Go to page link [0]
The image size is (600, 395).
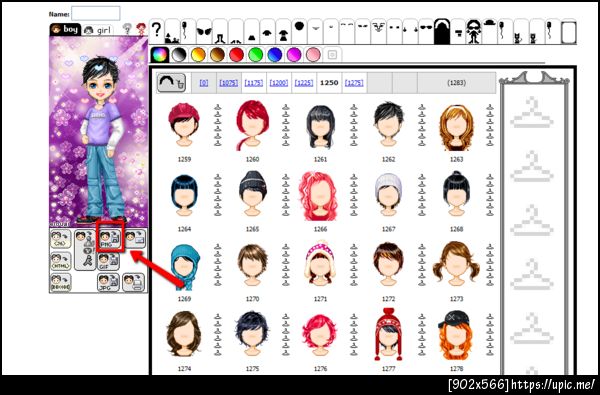(x=204, y=83)
